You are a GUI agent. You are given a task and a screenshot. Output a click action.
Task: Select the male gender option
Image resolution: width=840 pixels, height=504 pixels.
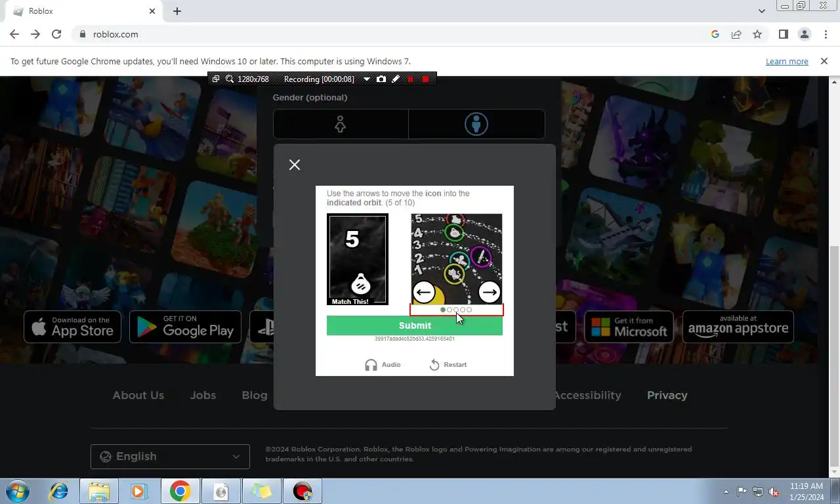click(x=476, y=124)
